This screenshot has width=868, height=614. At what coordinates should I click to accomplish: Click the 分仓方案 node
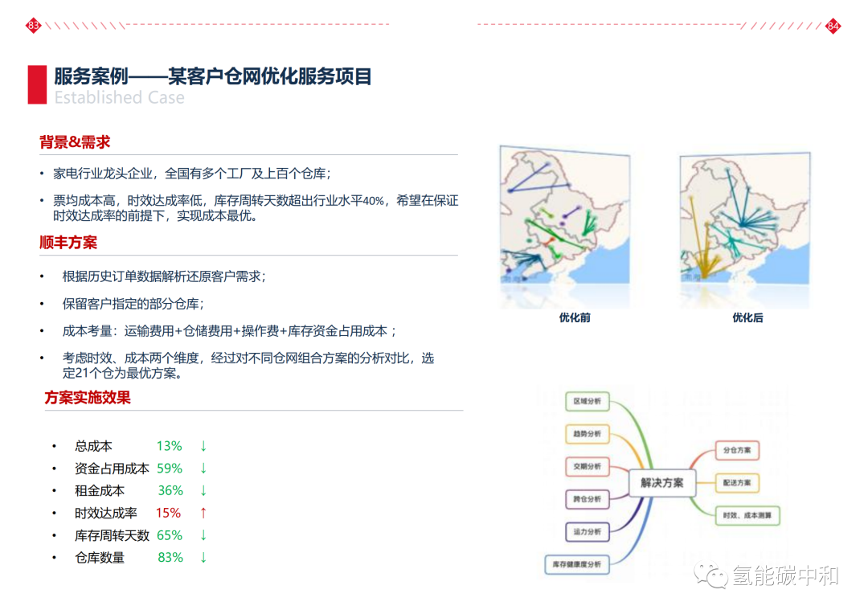tap(737, 451)
